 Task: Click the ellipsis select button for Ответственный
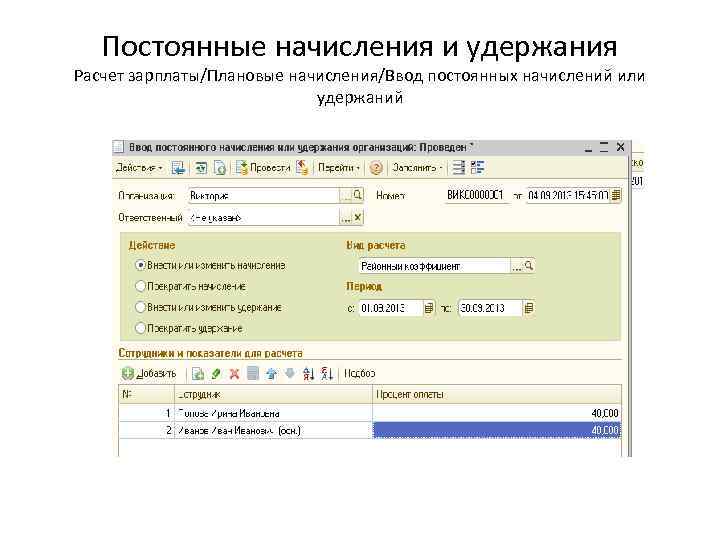345,218
